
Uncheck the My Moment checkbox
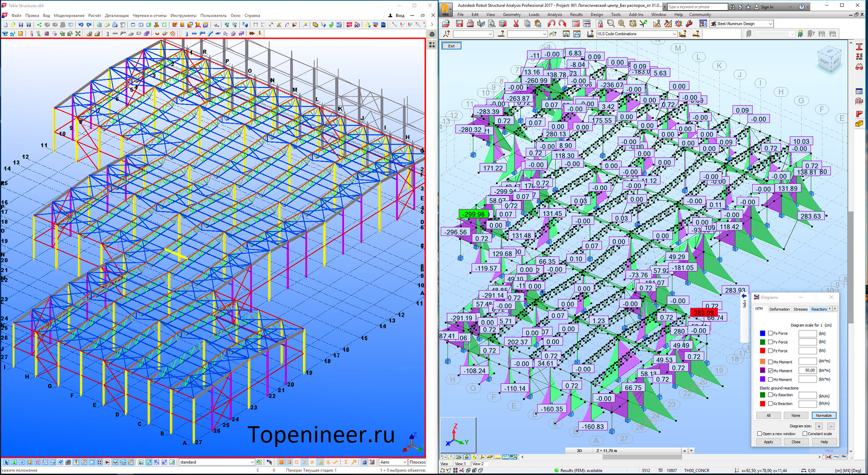click(x=771, y=371)
